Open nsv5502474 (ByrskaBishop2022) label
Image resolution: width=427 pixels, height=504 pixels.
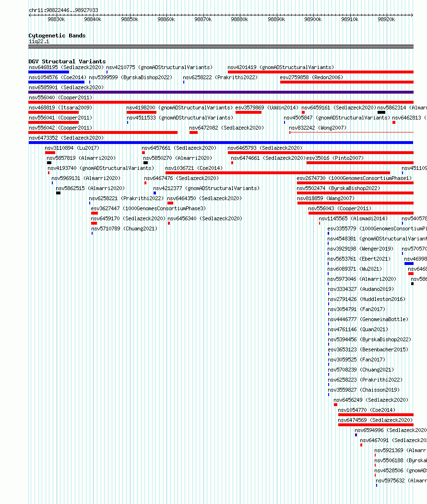tap(338, 188)
